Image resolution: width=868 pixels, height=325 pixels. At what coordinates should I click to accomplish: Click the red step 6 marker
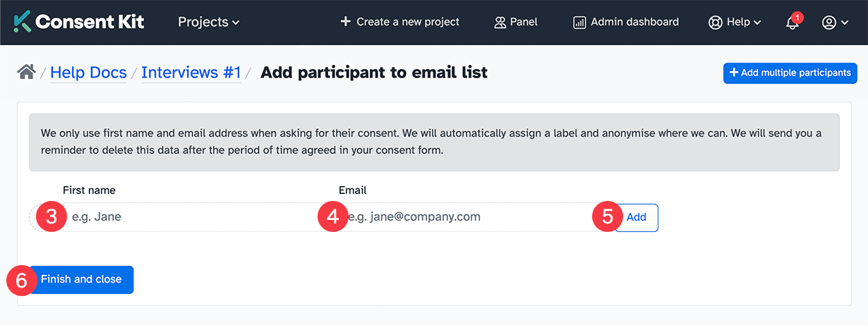click(x=21, y=280)
